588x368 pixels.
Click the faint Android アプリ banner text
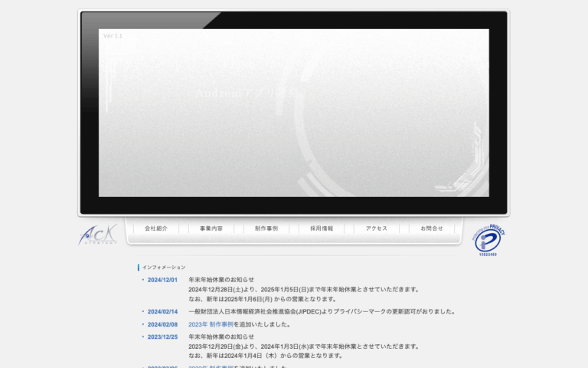pos(247,93)
